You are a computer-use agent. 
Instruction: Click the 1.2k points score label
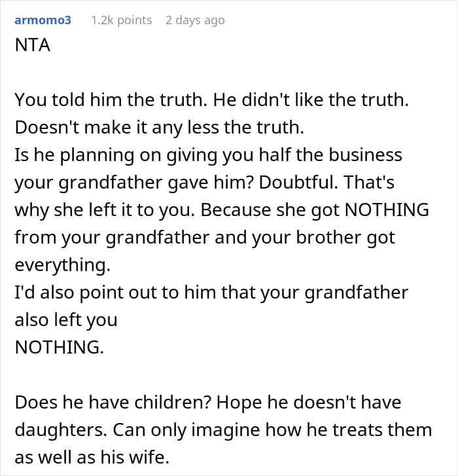[x=121, y=20]
